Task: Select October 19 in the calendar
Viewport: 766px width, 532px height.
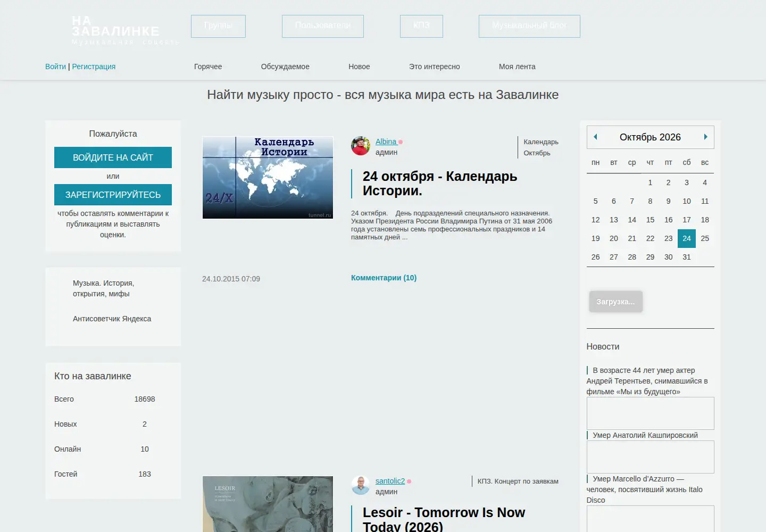Action: click(595, 238)
